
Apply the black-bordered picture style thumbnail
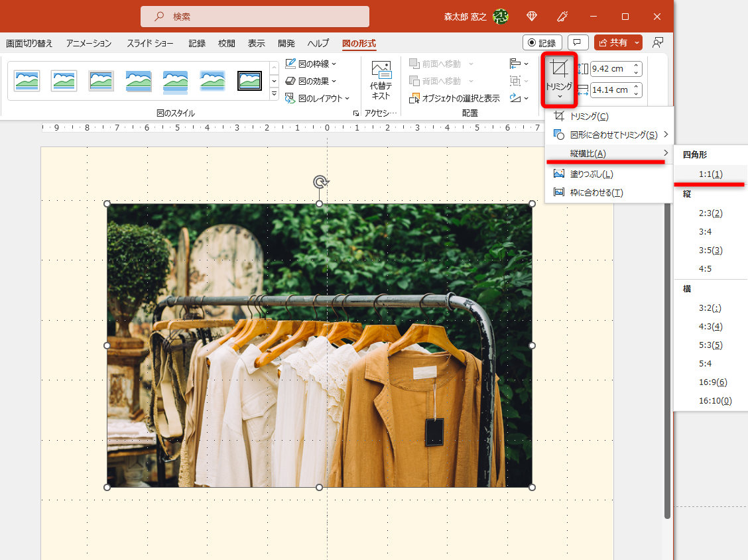[x=249, y=81]
